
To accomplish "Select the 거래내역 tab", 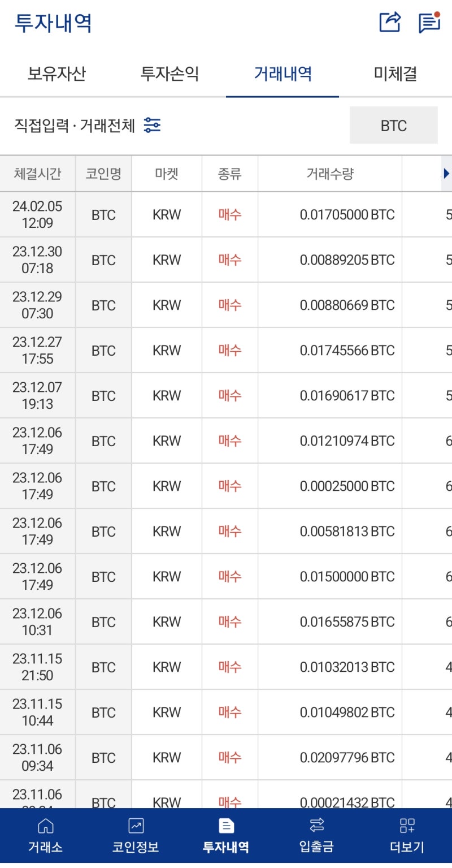I will [x=282, y=74].
